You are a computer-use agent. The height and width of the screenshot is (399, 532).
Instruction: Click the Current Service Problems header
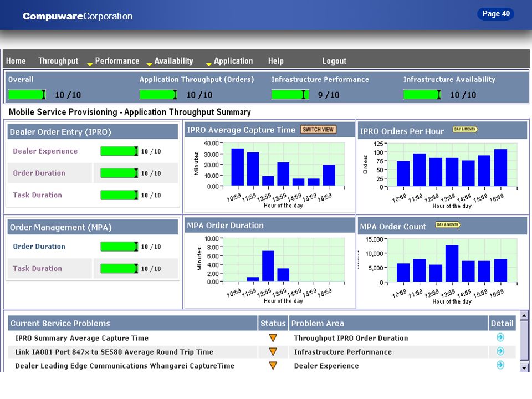click(x=132, y=323)
